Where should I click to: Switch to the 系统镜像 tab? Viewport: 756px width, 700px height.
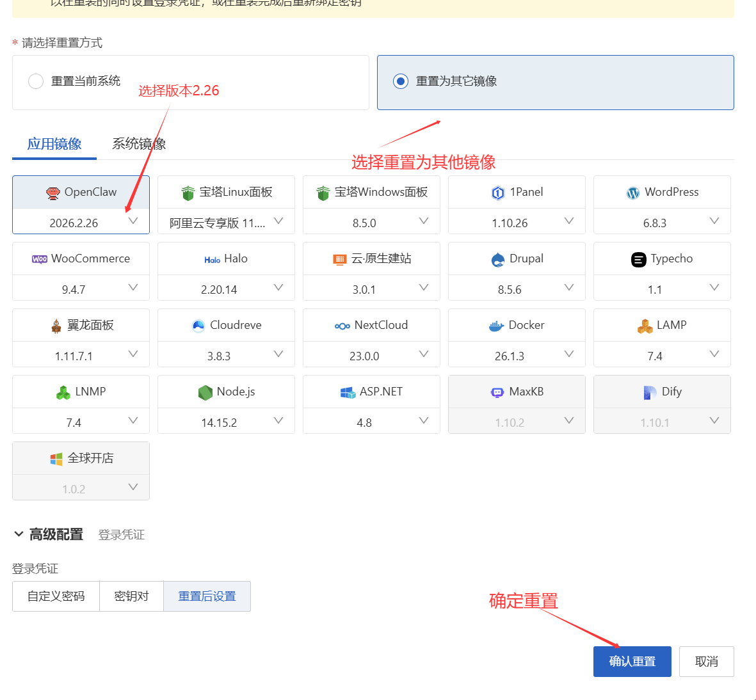pyautogui.click(x=138, y=143)
